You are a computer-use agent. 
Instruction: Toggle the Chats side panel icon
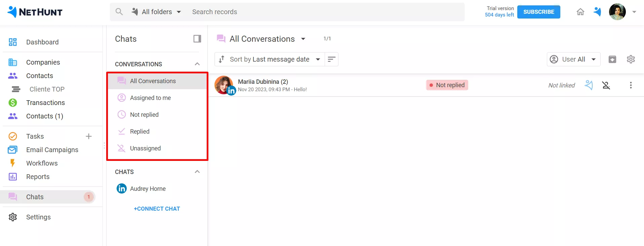click(197, 39)
